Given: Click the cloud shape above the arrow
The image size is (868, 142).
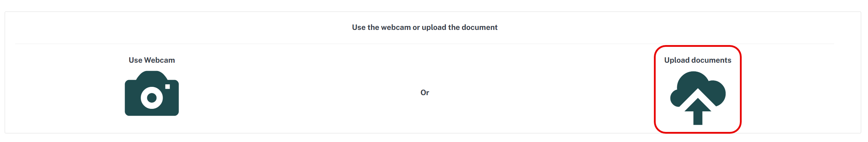Looking at the screenshot, I should 698,89.
